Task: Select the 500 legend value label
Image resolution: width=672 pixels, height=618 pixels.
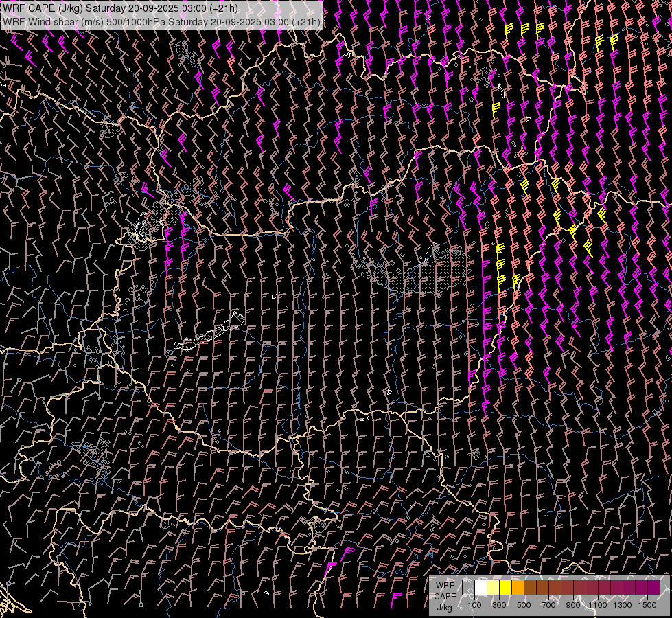Action: pos(524,605)
